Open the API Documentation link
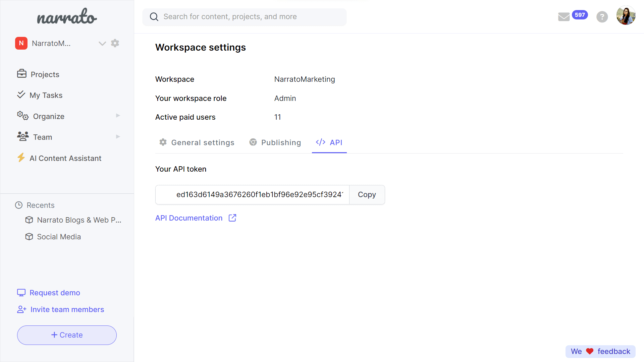The width and height of the screenshot is (644, 362). [x=189, y=218]
